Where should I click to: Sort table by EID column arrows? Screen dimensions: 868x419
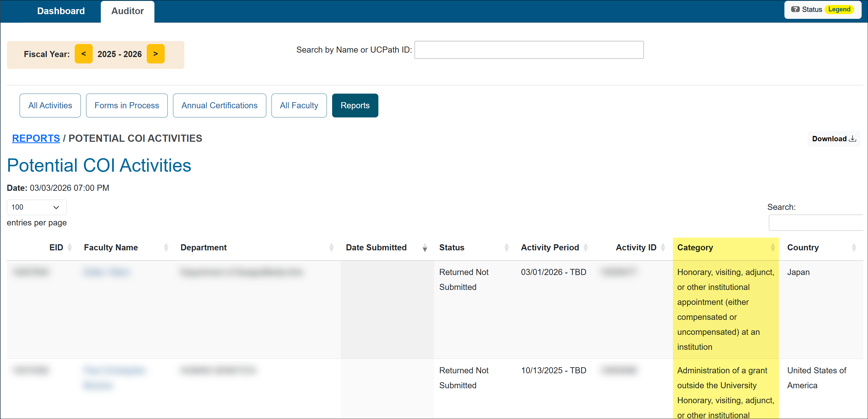coord(70,247)
